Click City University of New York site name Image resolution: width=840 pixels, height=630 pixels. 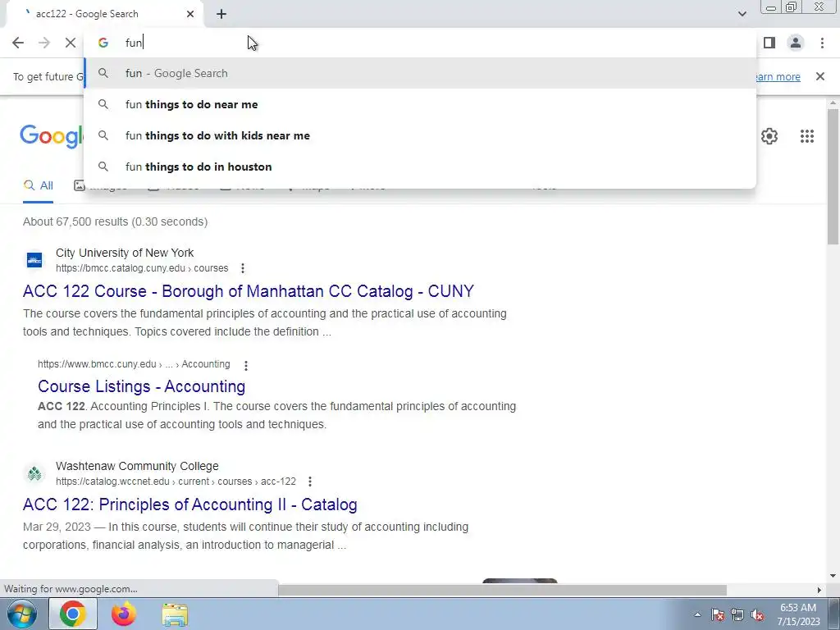[x=125, y=253]
